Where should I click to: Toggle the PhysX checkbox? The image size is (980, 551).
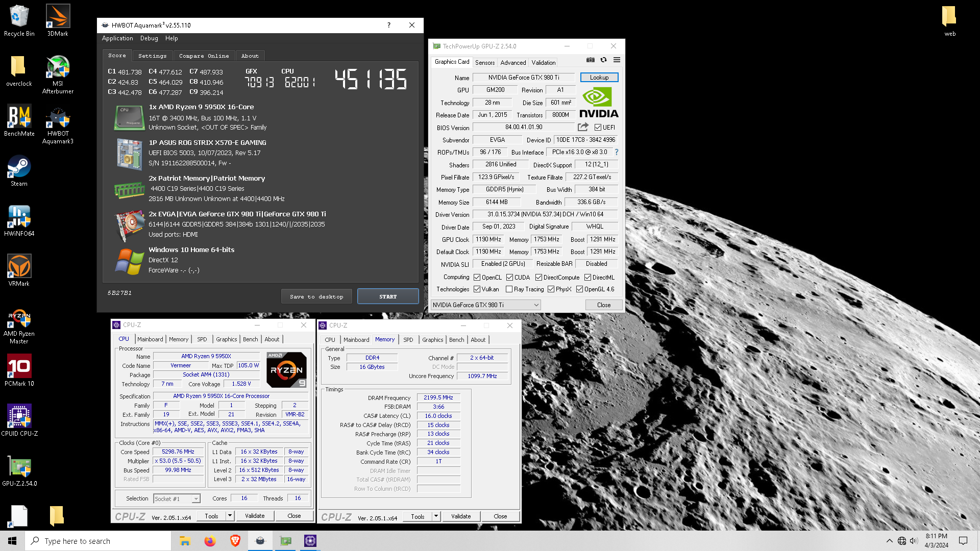tap(551, 289)
